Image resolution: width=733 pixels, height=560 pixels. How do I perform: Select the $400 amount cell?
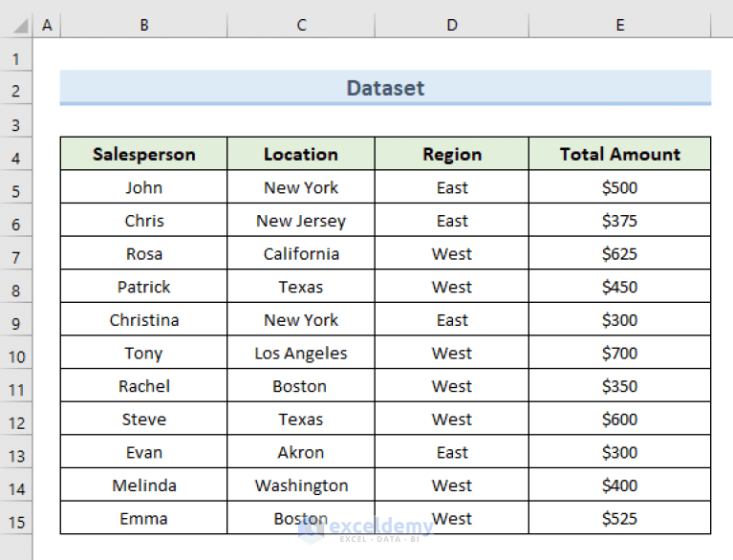click(620, 485)
